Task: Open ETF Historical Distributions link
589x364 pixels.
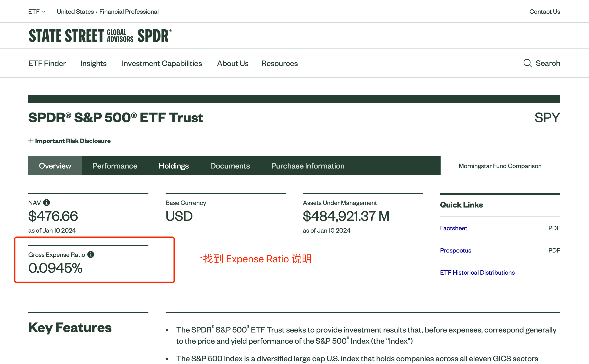Action: (477, 272)
